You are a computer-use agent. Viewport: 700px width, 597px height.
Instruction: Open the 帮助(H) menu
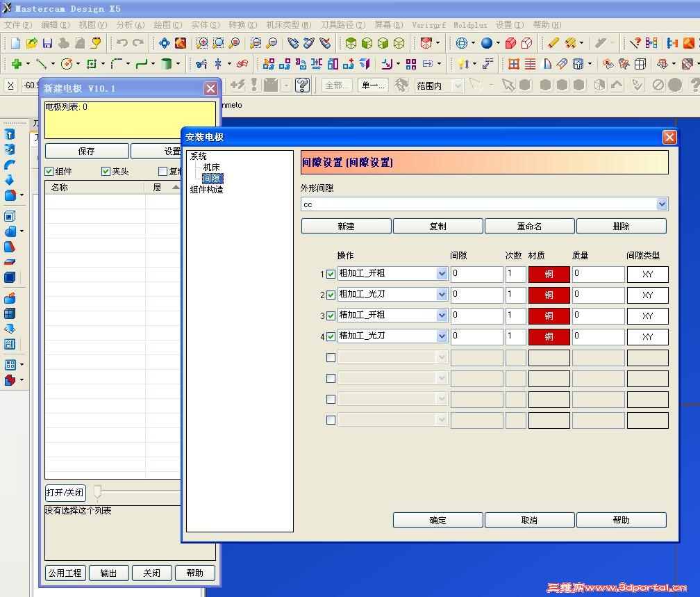(x=547, y=25)
